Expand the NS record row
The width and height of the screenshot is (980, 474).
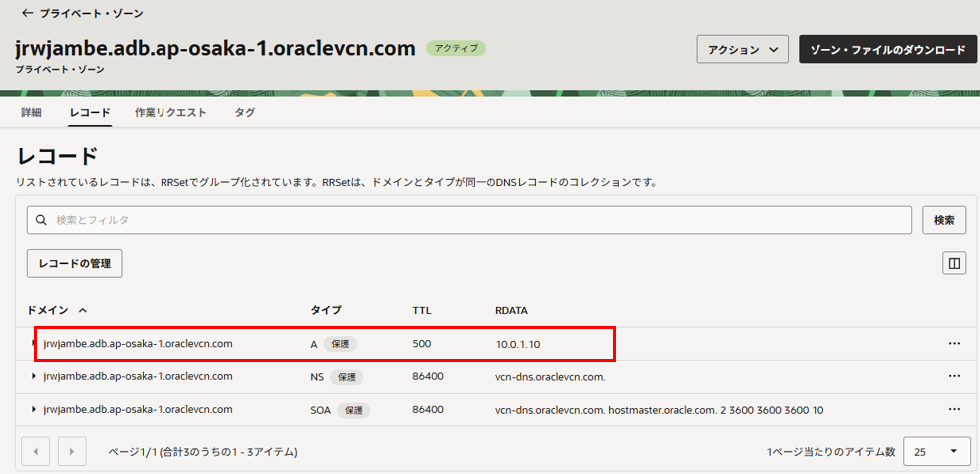pos(34,376)
